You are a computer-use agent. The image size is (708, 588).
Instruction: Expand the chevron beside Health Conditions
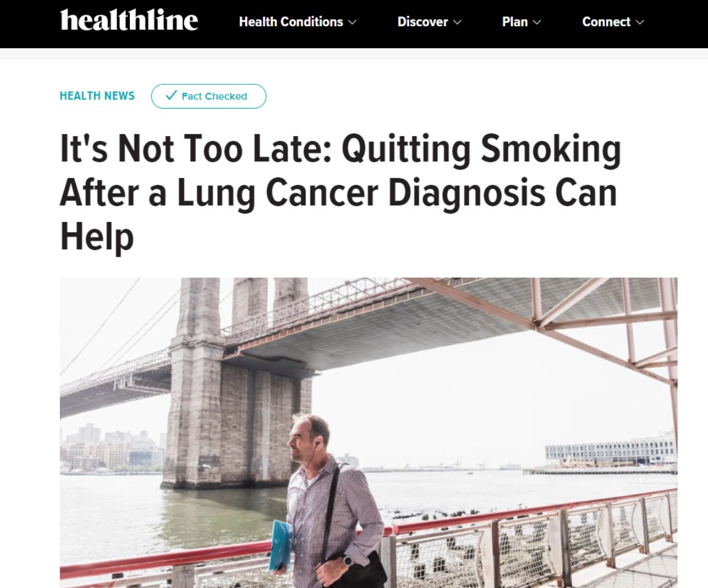coord(352,22)
